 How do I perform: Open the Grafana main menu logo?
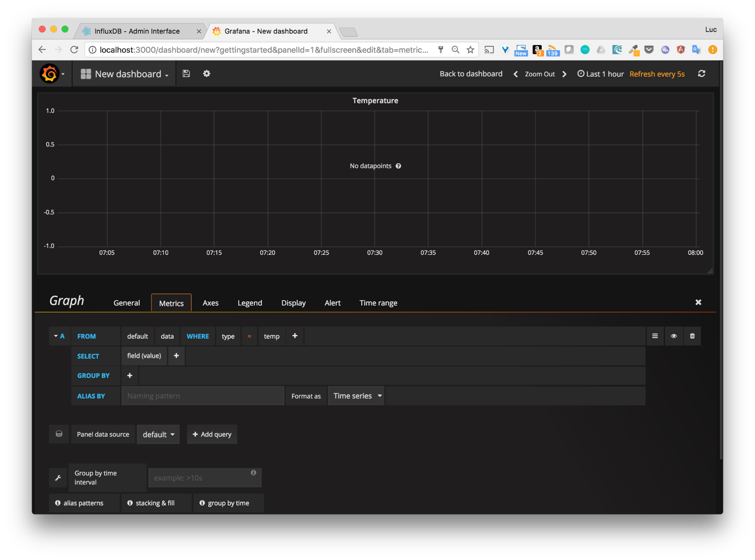point(51,74)
